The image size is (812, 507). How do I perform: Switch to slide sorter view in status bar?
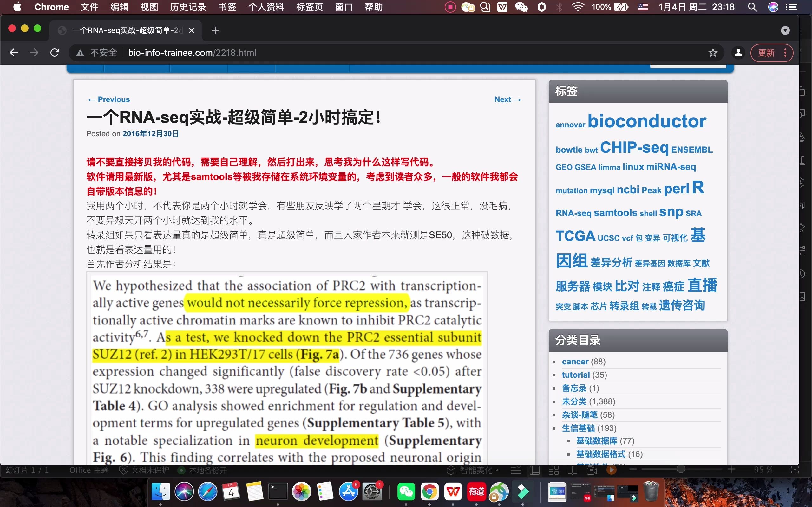tap(554, 470)
